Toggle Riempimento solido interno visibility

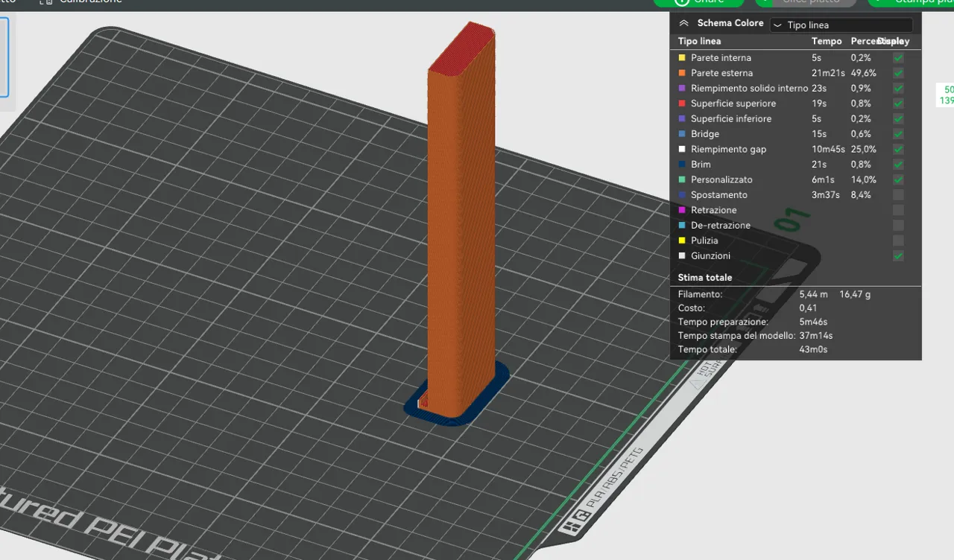coord(898,89)
